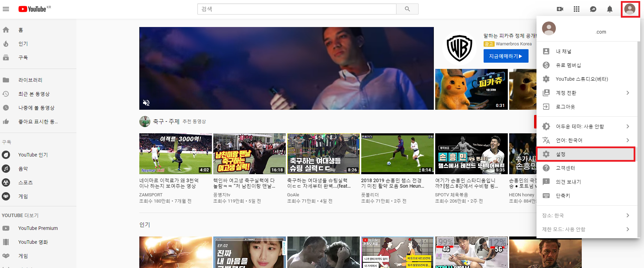Open the 축구 - 주제 channel link
The height and width of the screenshot is (268, 644).
(166, 122)
